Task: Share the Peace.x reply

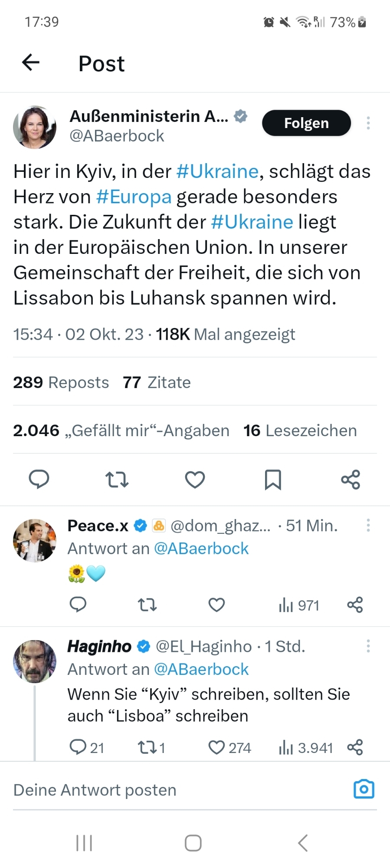Action: (355, 605)
